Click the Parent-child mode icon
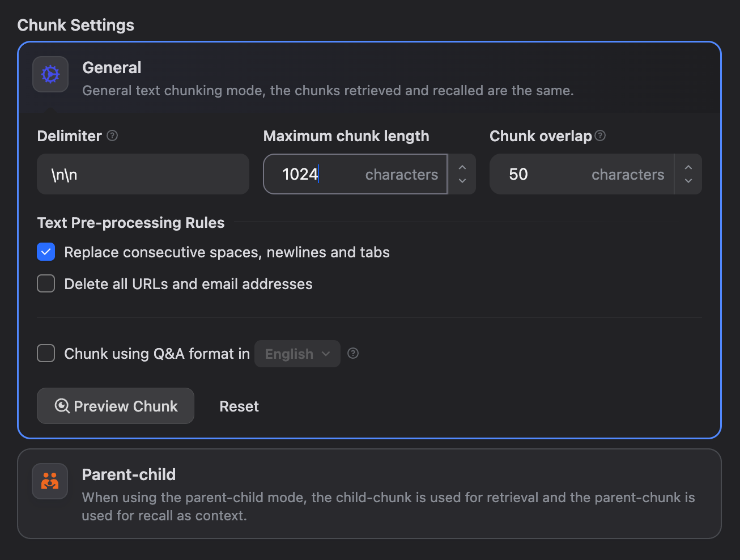 50,481
